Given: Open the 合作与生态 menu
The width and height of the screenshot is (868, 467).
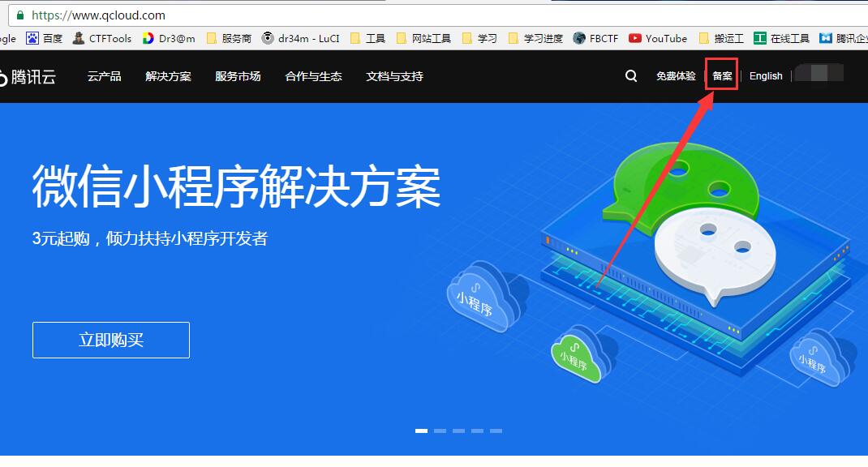Looking at the screenshot, I should pos(313,76).
